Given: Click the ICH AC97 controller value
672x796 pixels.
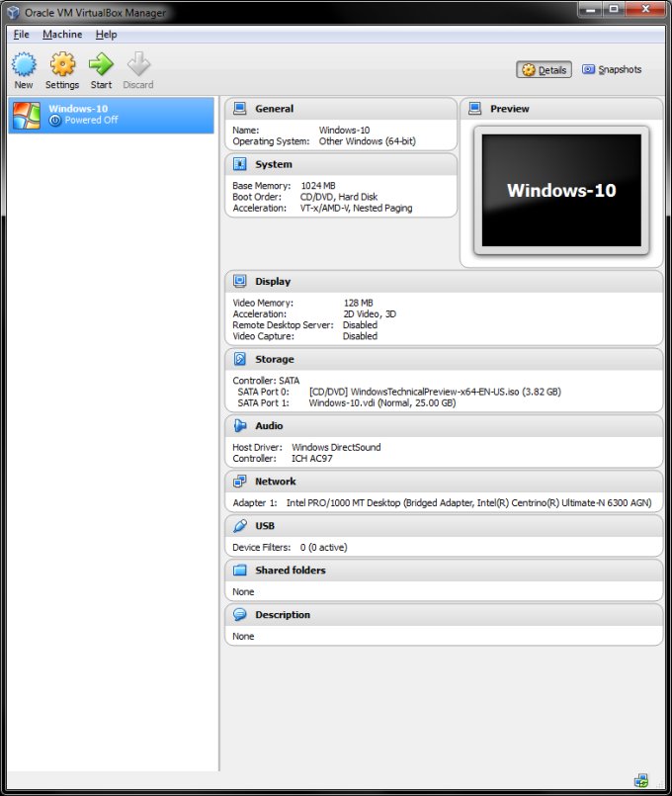Looking at the screenshot, I should tap(312, 459).
